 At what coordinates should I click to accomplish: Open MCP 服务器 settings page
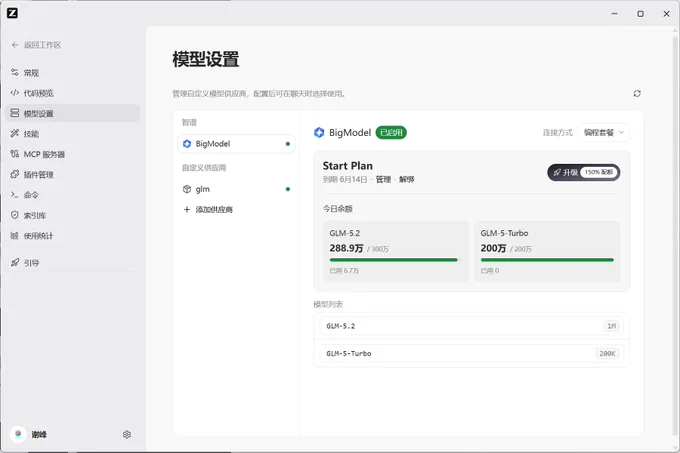pyautogui.click(x=72, y=154)
